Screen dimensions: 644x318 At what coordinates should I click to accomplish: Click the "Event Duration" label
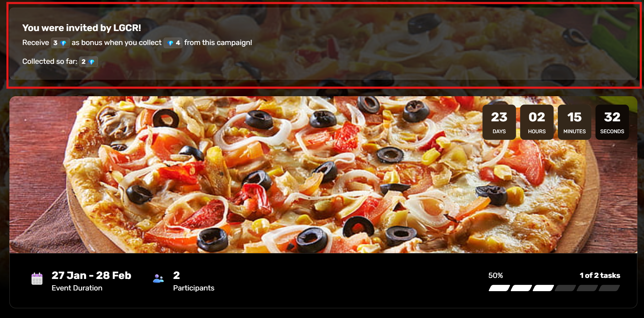pyautogui.click(x=77, y=288)
